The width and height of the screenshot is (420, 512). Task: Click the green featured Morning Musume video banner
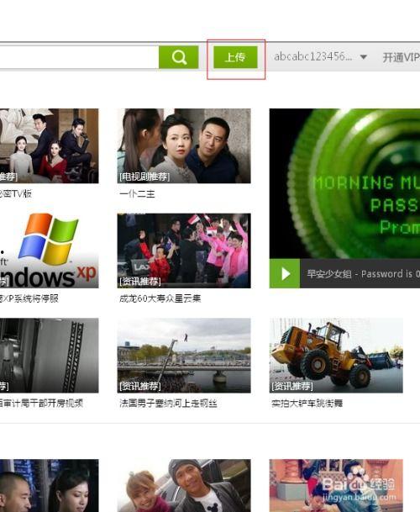click(344, 184)
